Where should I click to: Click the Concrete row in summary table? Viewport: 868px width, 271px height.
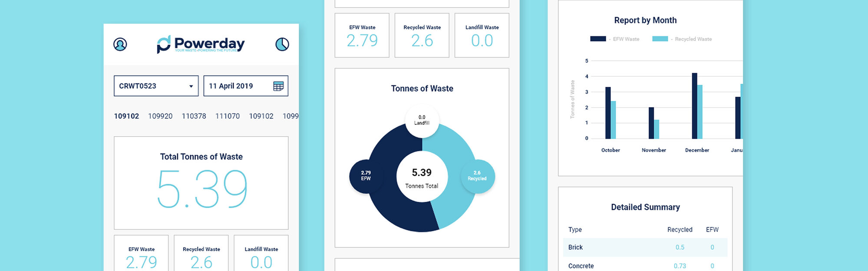(645, 266)
